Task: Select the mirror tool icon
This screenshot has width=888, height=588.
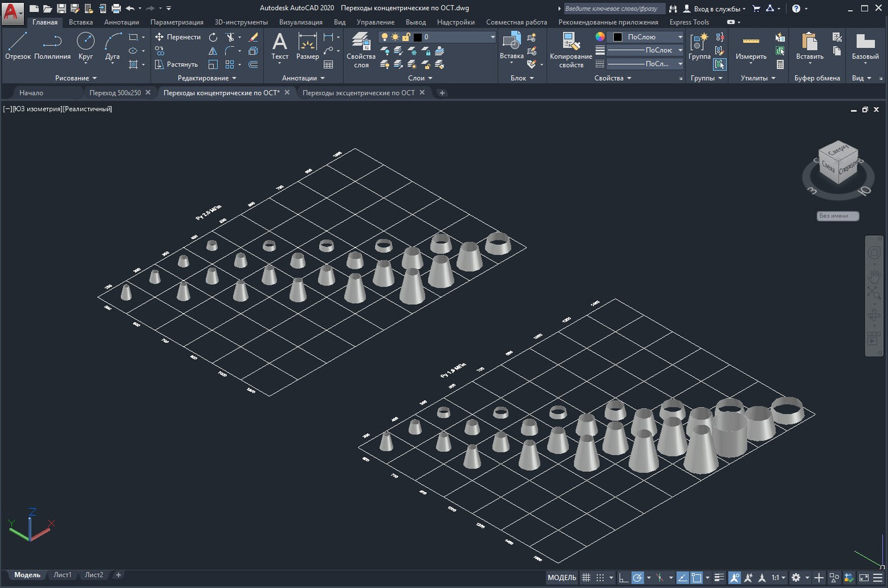Action: (213, 50)
